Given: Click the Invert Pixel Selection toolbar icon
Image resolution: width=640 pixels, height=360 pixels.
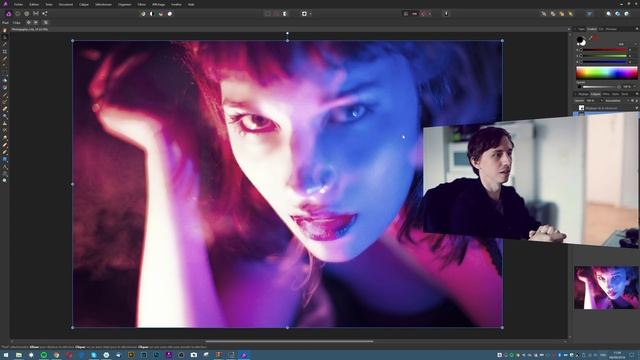Looking at the screenshot, I should coord(285,13).
